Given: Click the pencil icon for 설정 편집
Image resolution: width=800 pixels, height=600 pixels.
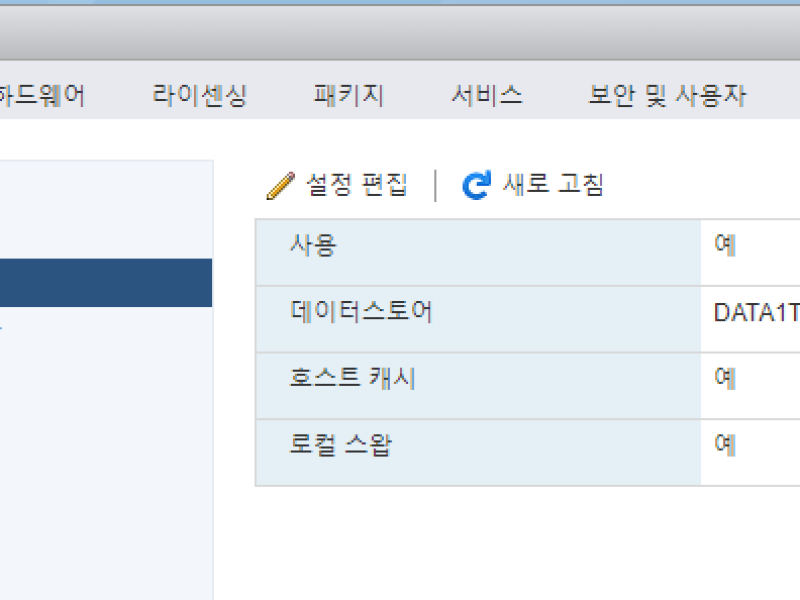Looking at the screenshot, I should [x=281, y=186].
